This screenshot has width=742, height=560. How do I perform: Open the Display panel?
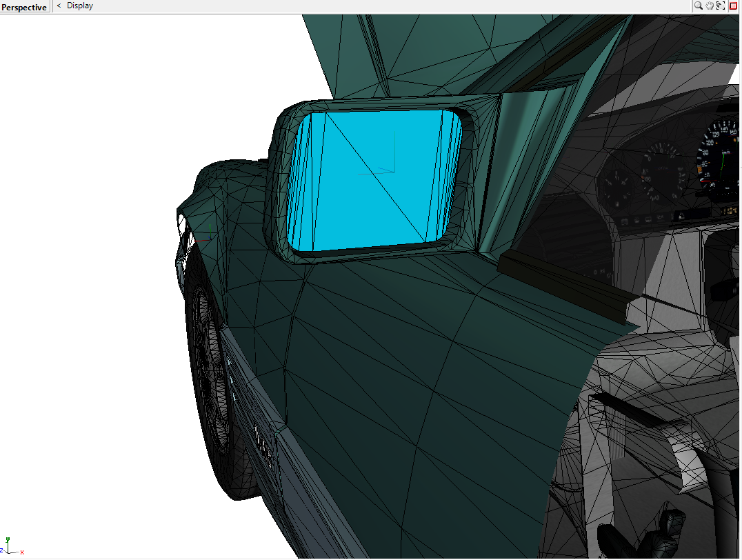(x=79, y=6)
